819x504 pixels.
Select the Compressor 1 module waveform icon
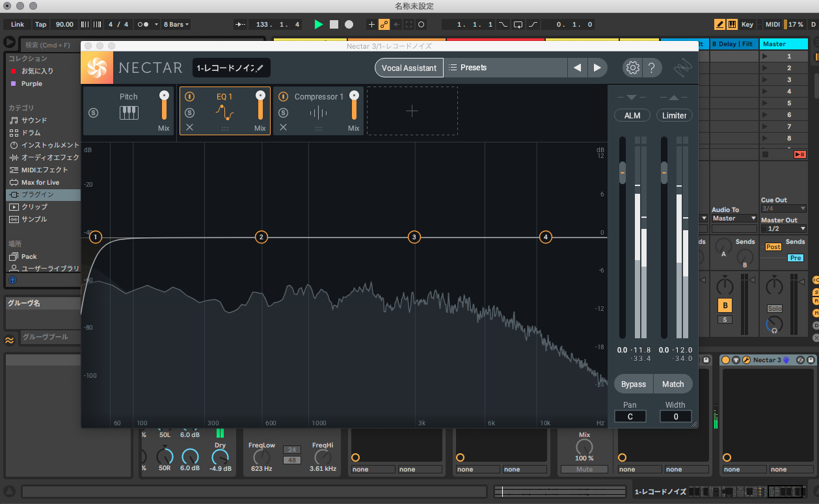[x=319, y=113]
